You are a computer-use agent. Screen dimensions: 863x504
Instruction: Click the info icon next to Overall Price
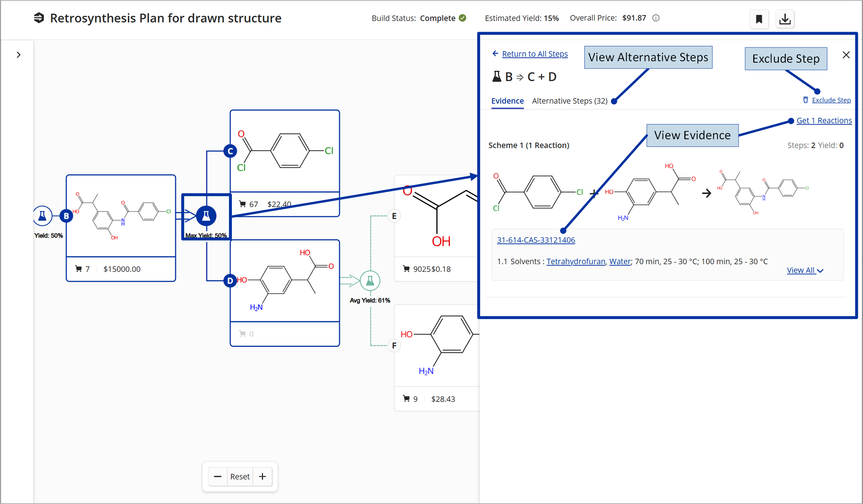(x=656, y=18)
